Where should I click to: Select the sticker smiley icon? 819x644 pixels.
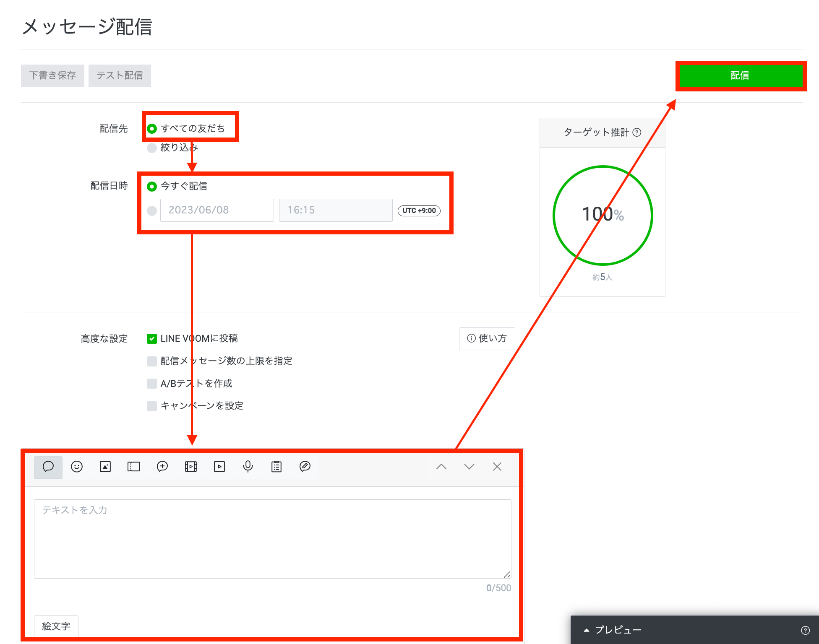point(77,467)
